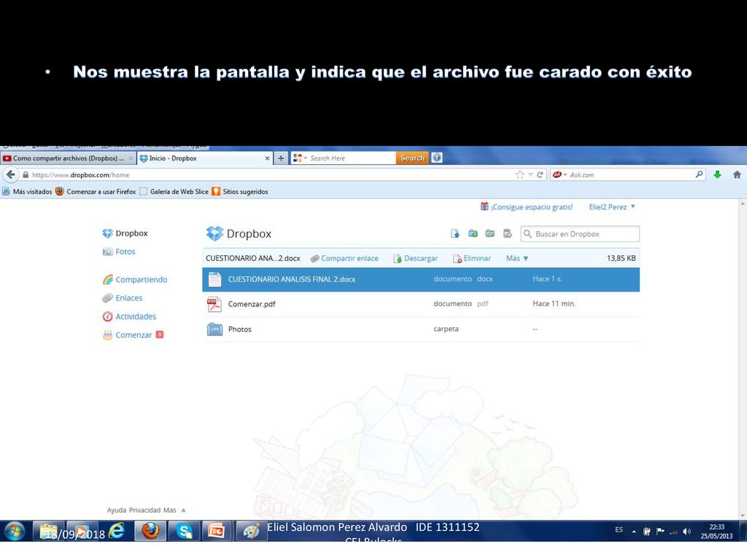Viewport: 747px width, 560px height.
Task: Open the Windows Start menu
Action: click(15, 531)
